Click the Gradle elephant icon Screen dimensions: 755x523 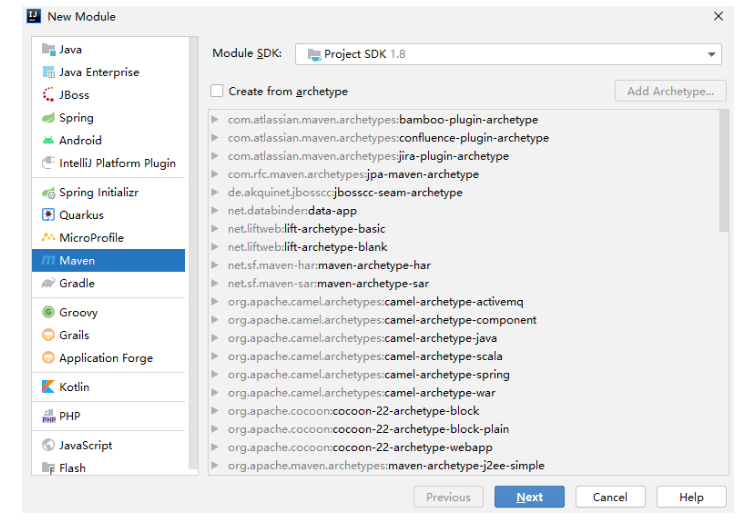click(48, 284)
